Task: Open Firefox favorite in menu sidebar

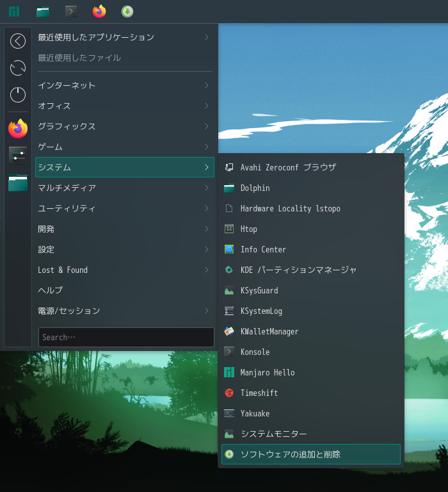Action: point(18,129)
